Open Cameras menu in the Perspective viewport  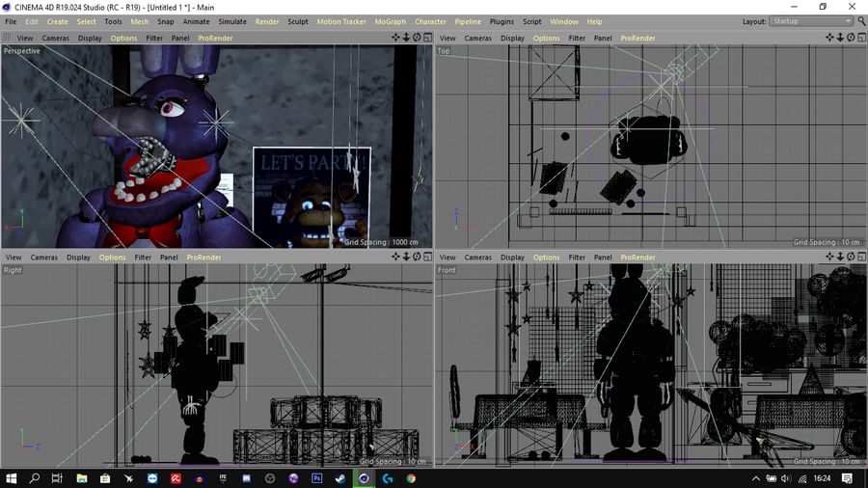(x=55, y=39)
